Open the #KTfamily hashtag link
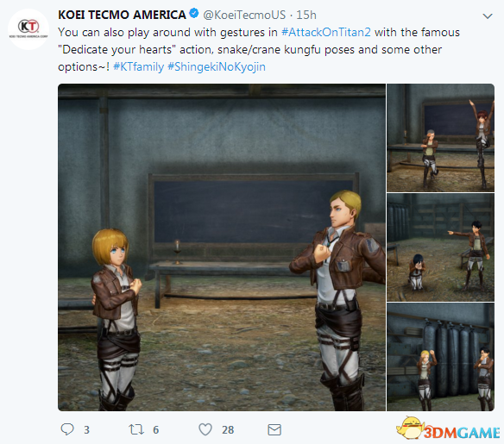 [x=139, y=66]
